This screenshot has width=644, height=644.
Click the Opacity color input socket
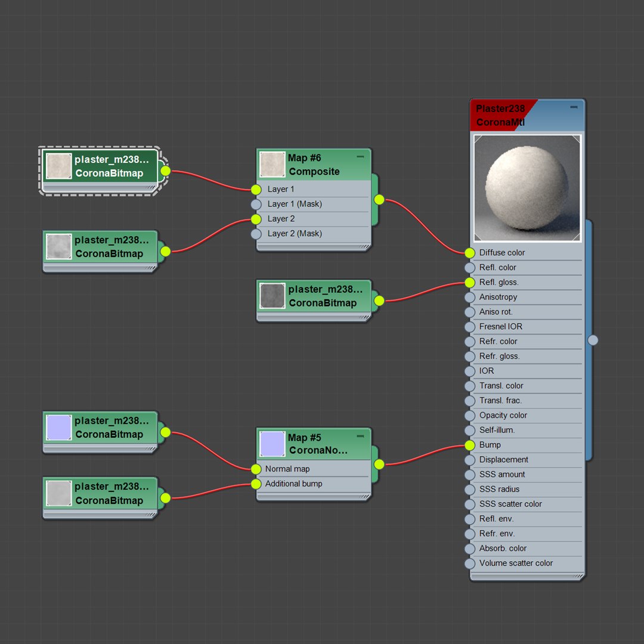pyautogui.click(x=470, y=416)
